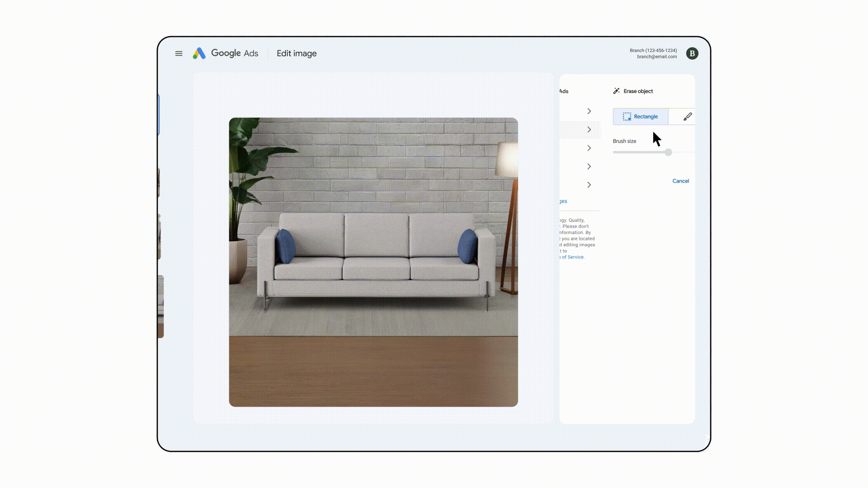The image size is (868, 488).
Task: Expand the highlighted second chevron row
Action: [589, 130]
